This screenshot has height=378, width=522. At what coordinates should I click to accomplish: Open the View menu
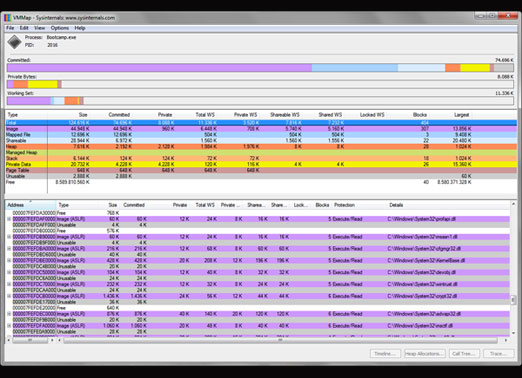coord(39,28)
